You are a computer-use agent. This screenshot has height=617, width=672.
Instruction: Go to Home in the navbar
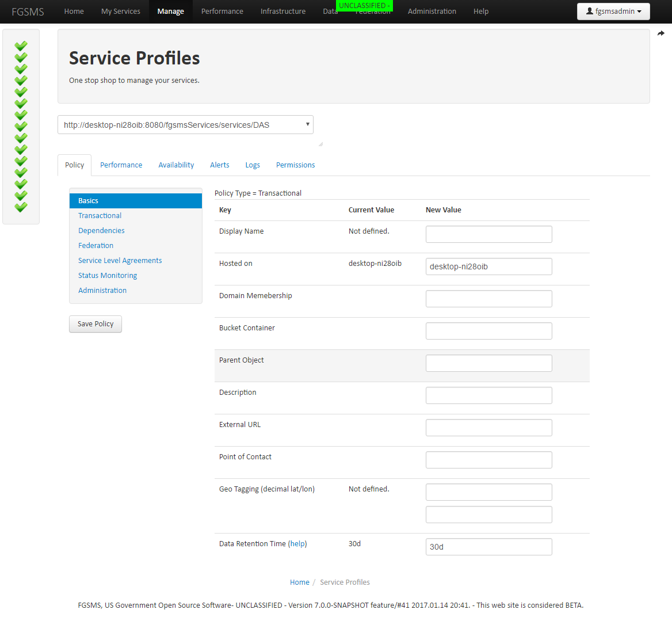[x=74, y=11]
